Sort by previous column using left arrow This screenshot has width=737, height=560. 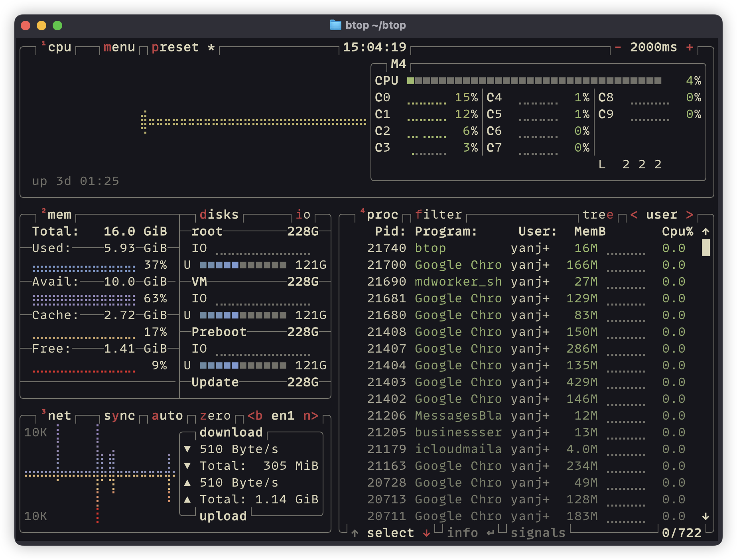634,215
